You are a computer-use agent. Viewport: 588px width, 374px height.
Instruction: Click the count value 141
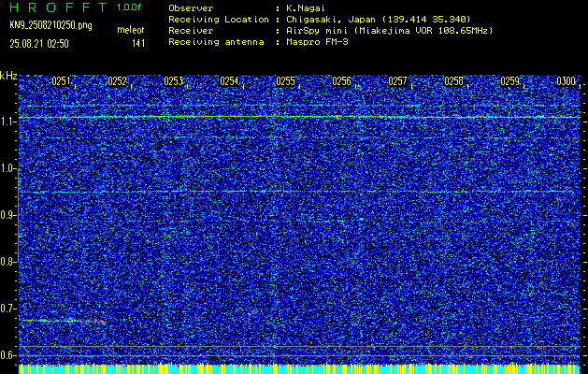138,44
